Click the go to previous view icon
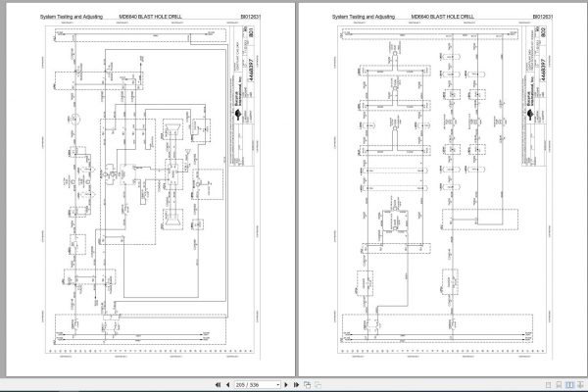Viewport: 588px width, 392px height. coord(307,385)
